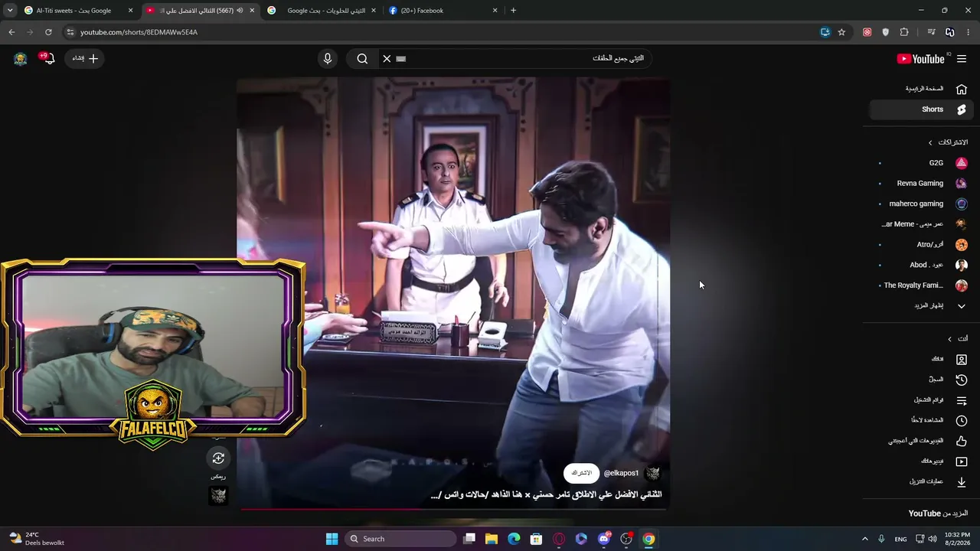Go to YouTube home via the logo
Screen dimensions: 980x551
click(920, 59)
